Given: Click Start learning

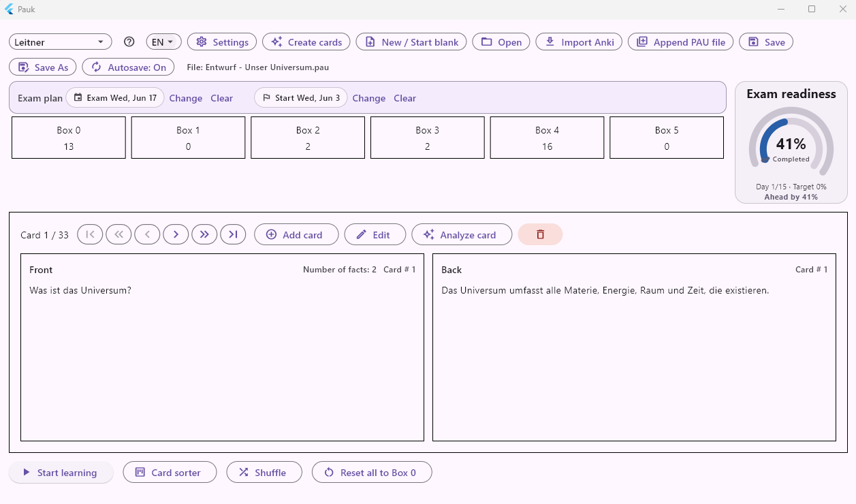Looking at the screenshot, I should 61,472.
